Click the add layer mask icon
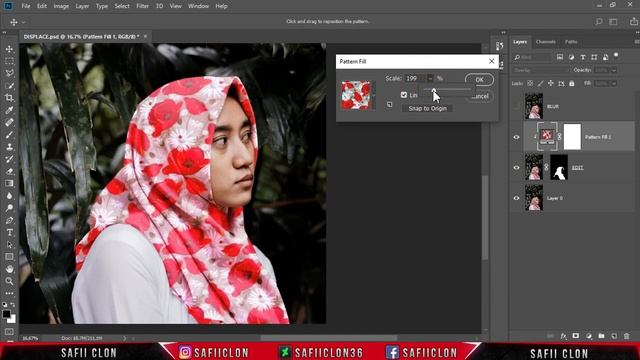Image resolution: width=640 pixels, height=360 pixels. click(x=576, y=336)
